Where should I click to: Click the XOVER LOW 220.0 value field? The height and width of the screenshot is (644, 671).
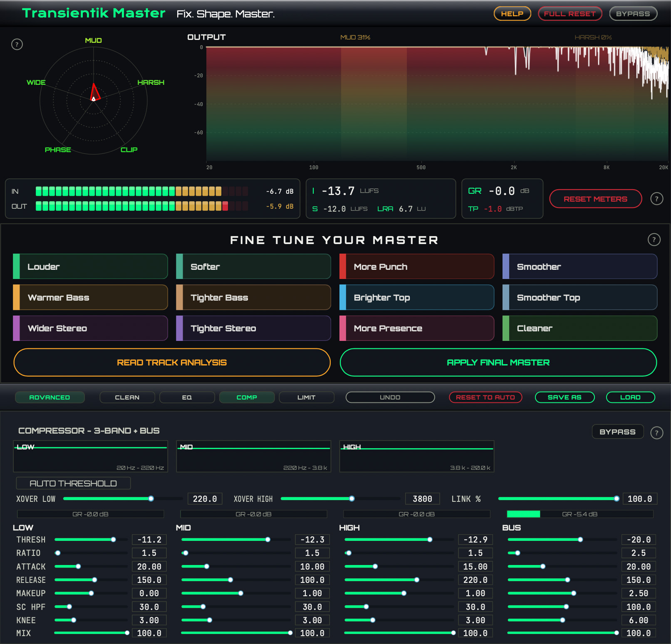tap(205, 498)
